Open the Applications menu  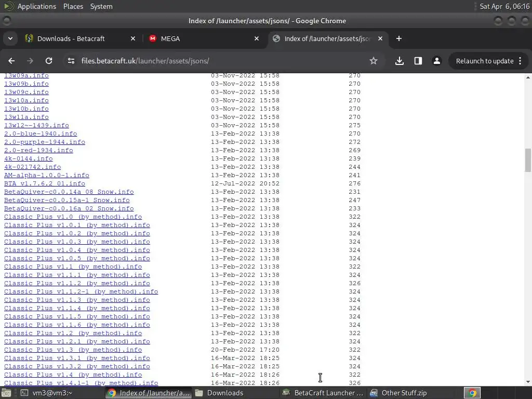point(37,6)
